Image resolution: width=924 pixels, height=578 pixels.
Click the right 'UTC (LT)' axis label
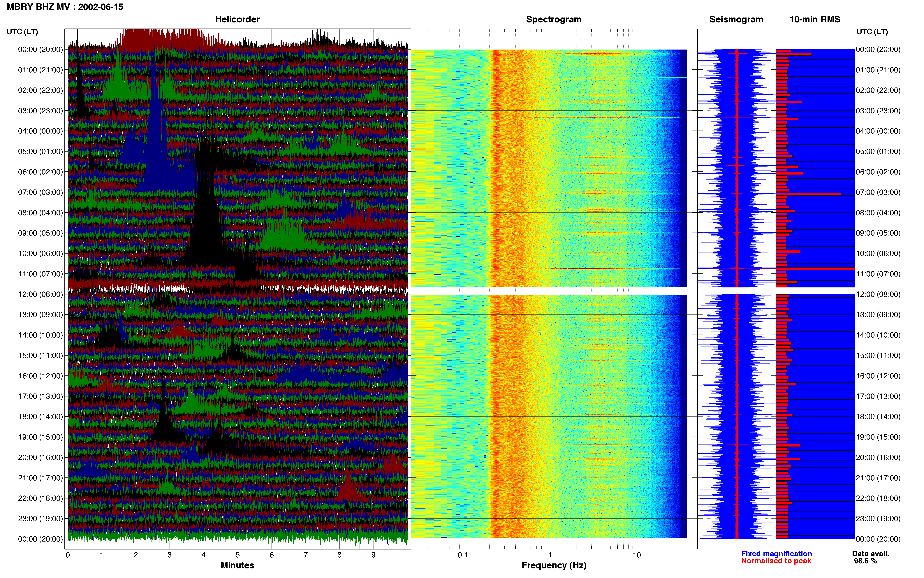(872, 32)
